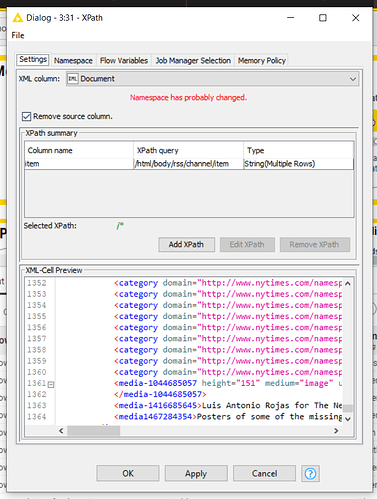Click the yellow KNIME warning triangle icon

[17, 18]
